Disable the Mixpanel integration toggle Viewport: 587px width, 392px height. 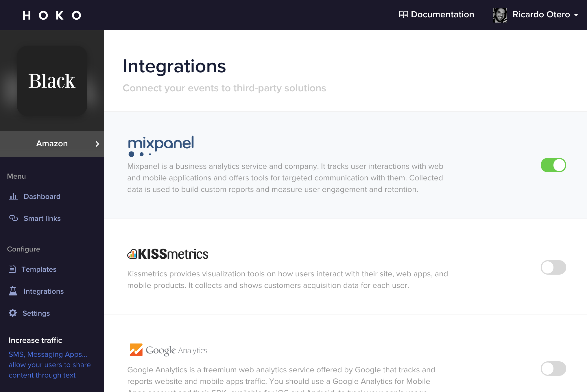[553, 165]
